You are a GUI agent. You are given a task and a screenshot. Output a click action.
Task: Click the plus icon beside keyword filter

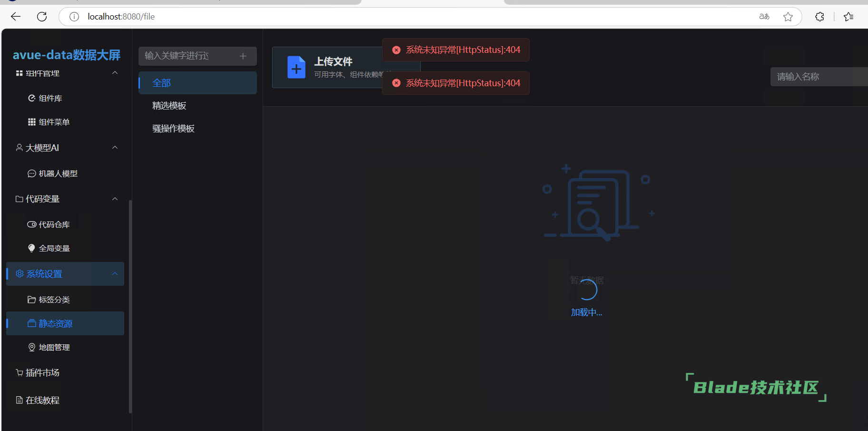tap(243, 56)
